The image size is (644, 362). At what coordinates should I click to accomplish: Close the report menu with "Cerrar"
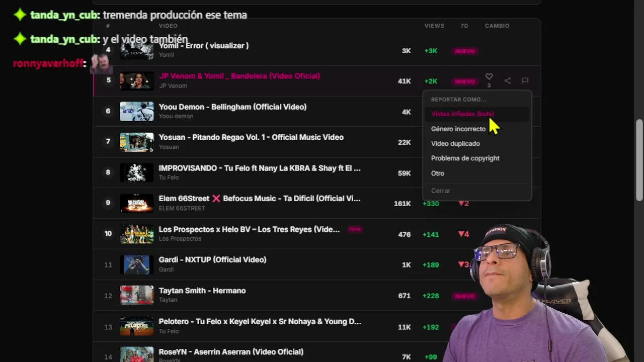[441, 191]
